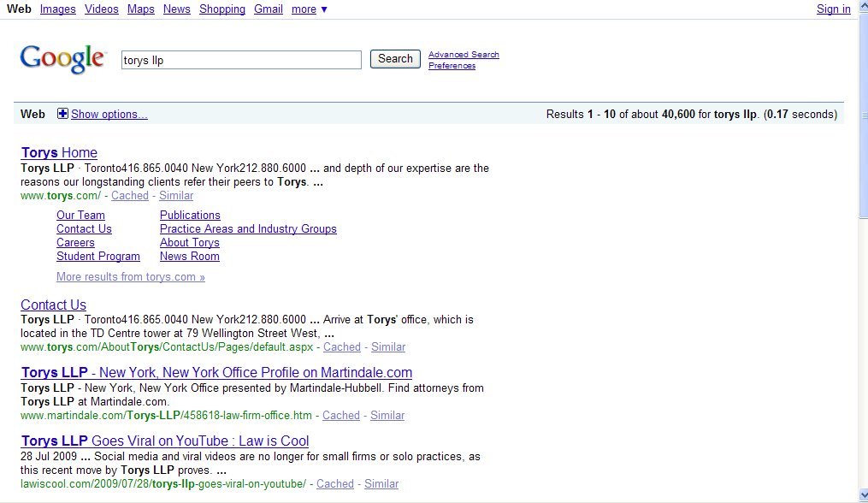Open 'Practice Areas and Industry Groups' sitelink
Viewport: 868px width, 503px height.
pyautogui.click(x=248, y=229)
